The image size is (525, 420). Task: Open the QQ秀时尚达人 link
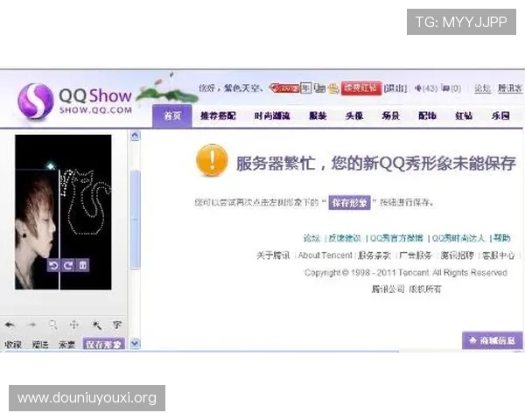pos(458,239)
